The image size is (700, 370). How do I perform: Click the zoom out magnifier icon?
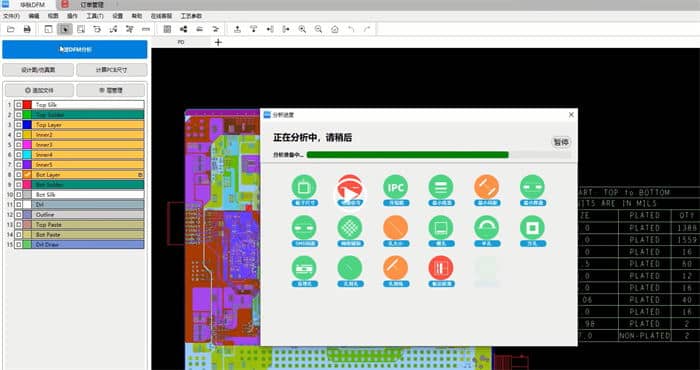tap(318, 29)
